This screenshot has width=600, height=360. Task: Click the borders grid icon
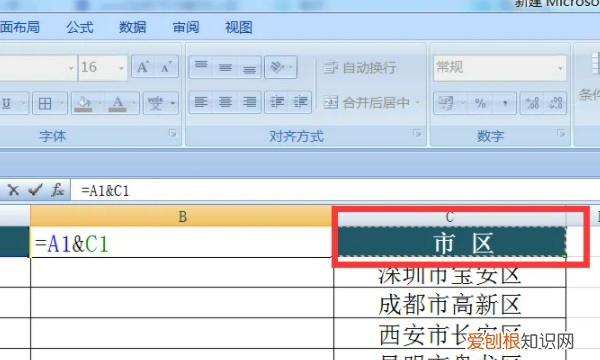[45, 103]
